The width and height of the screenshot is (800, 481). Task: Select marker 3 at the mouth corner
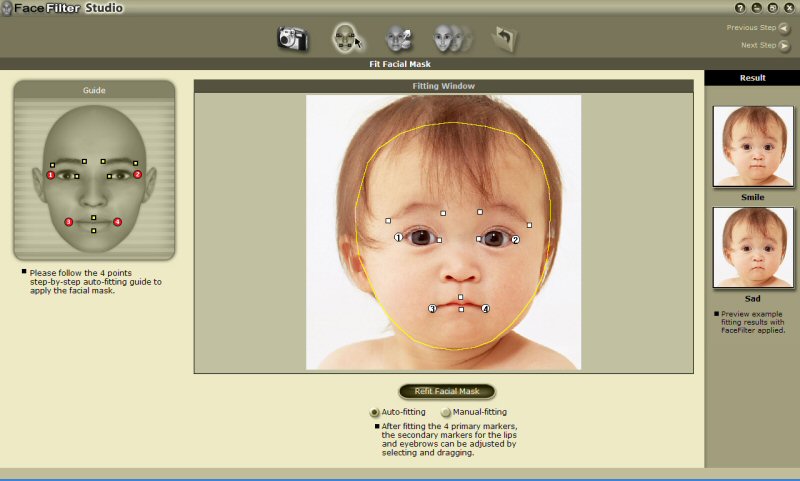[x=433, y=309]
